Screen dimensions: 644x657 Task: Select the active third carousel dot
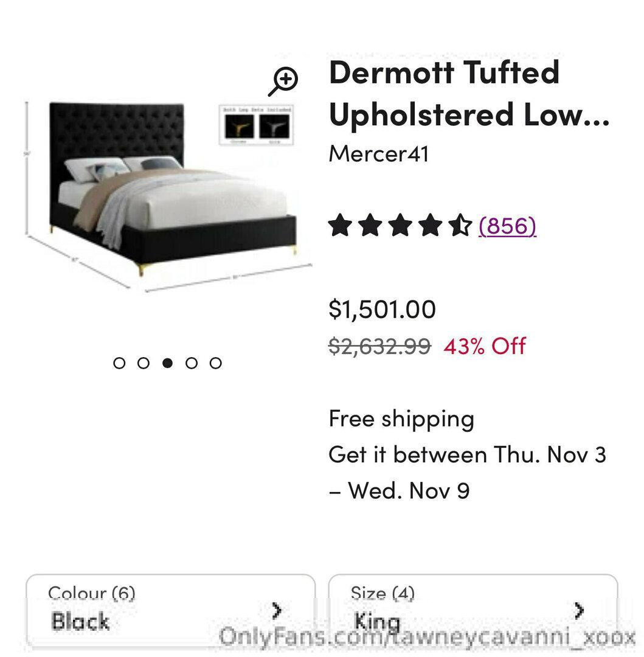[x=167, y=363]
